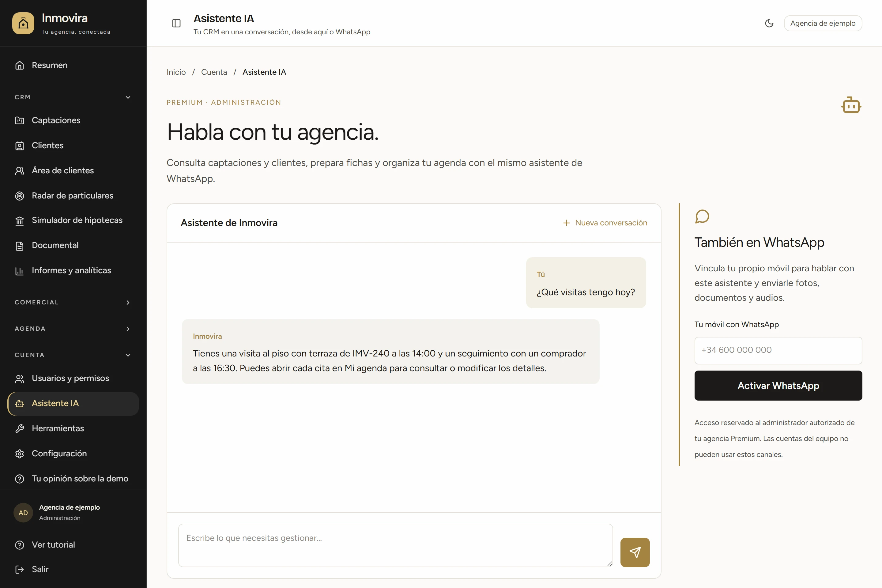This screenshot has width=882, height=588.
Task: Click the AD avatar in sidebar footer
Action: 23,513
